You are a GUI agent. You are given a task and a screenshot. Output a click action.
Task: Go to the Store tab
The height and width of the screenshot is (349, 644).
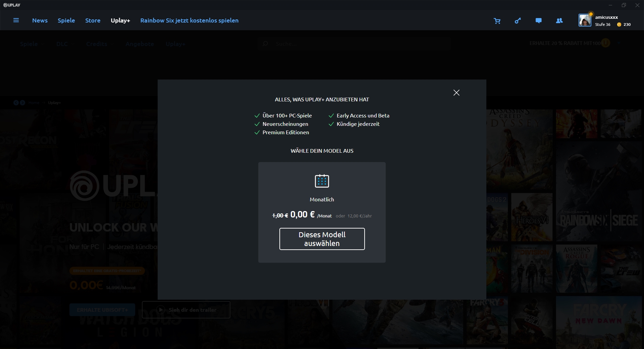[x=93, y=20]
